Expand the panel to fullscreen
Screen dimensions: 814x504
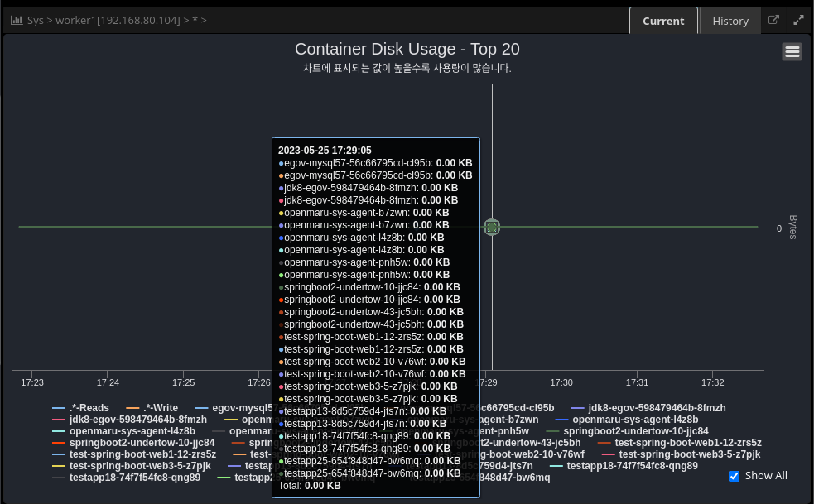pos(798,21)
